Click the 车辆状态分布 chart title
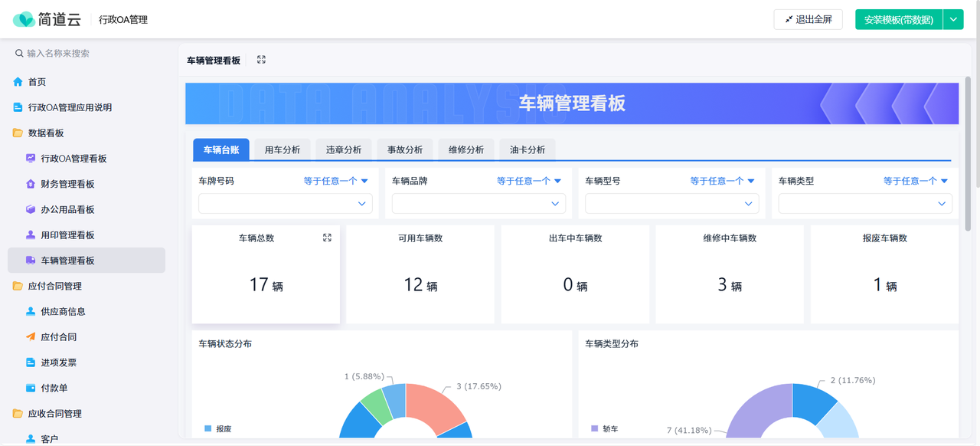The image size is (980, 446). point(225,344)
